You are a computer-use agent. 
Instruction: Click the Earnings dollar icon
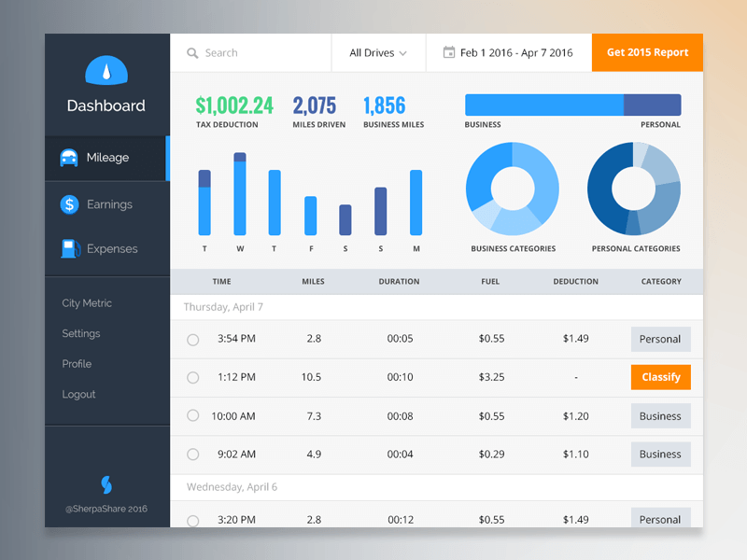(69, 204)
